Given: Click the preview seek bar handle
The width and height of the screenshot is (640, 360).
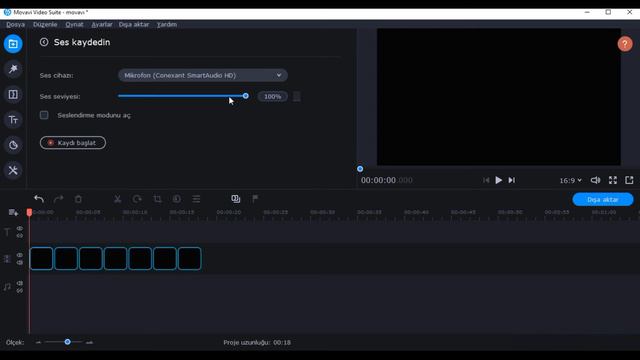Looking at the screenshot, I should pyautogui.click(x=360, y=169).
